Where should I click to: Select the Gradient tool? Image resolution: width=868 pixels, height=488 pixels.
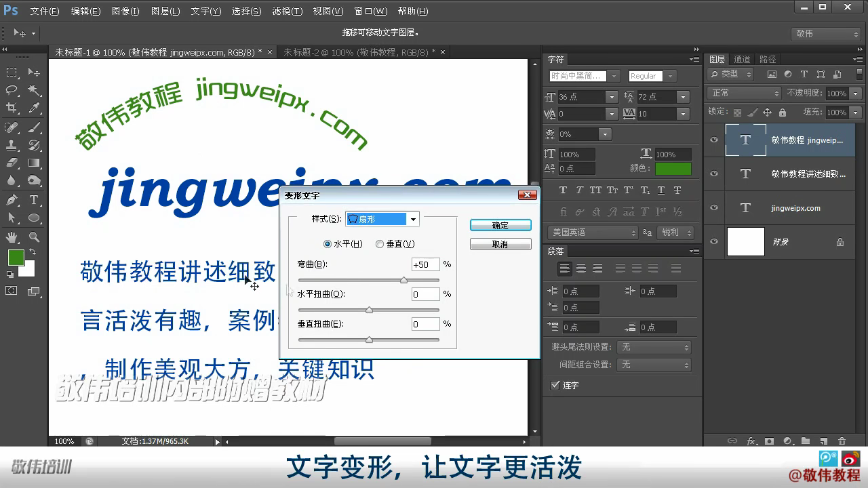coord(34,163)
